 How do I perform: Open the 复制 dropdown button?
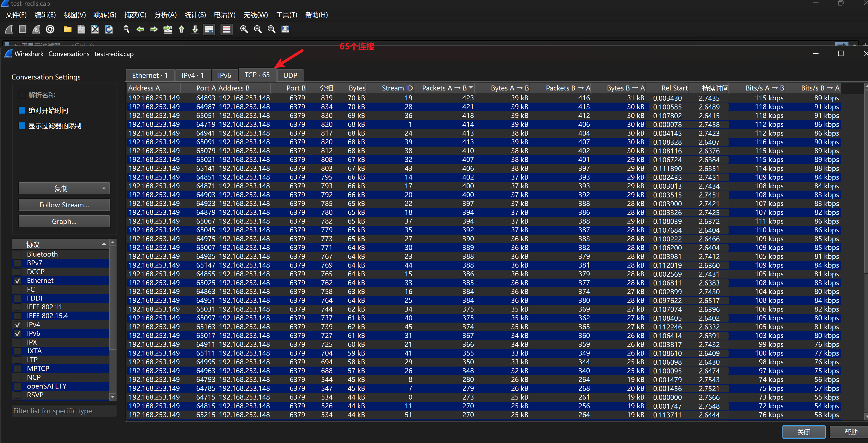point(64,189)
